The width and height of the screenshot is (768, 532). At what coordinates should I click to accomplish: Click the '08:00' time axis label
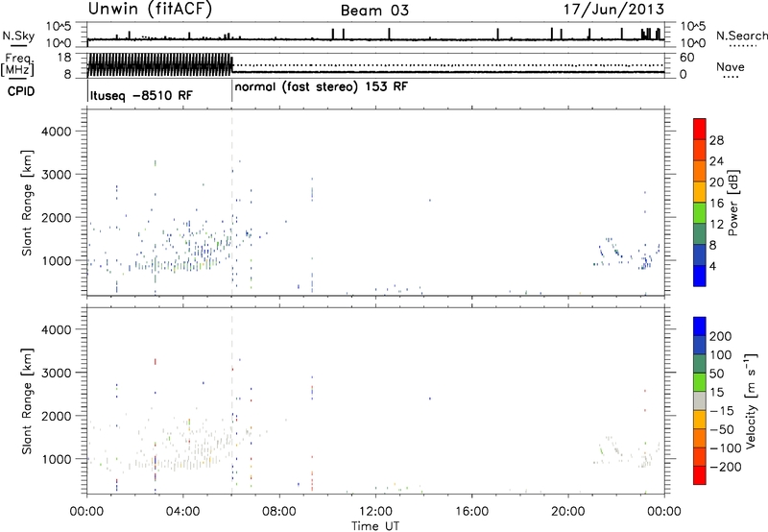[x=279, y=512]
